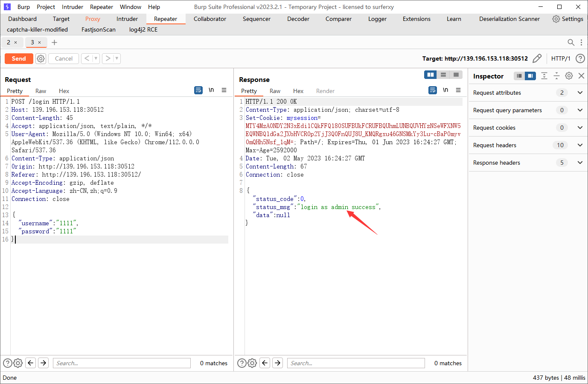Jump to previous match in Request search
Screen dimensions: 588x384
[31, 363]
